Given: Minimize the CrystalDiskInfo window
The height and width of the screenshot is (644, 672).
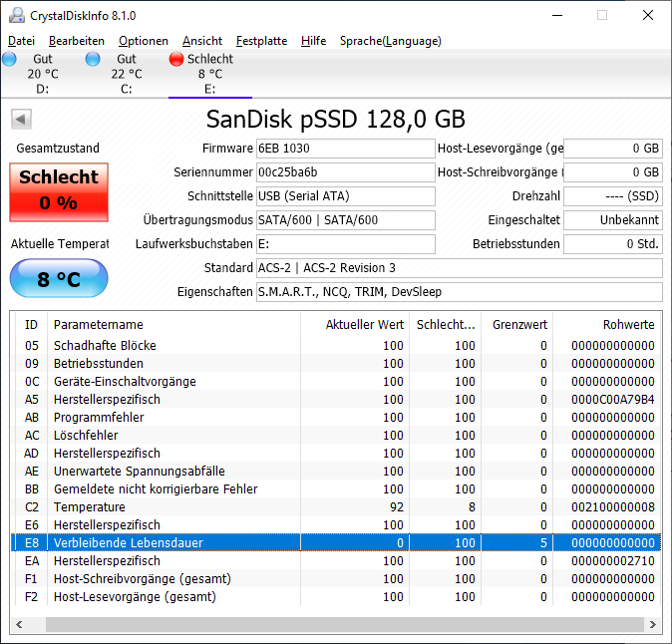Looking at the screenshot, I should point(557,15).
